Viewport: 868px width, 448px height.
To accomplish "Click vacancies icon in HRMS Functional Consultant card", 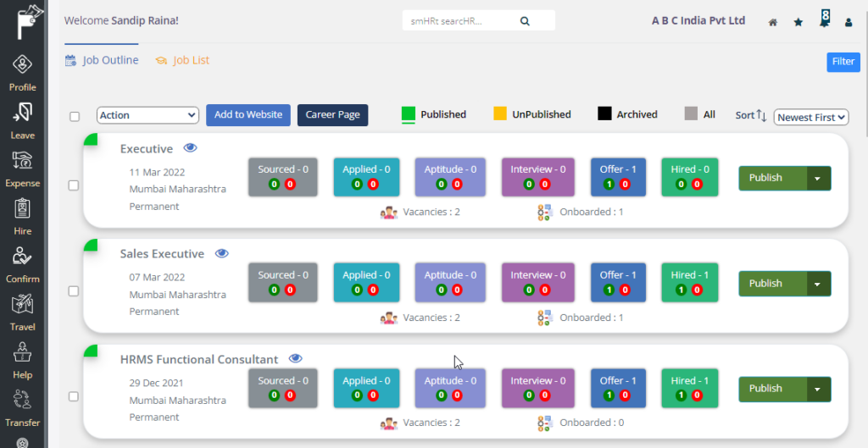I will (x=388, y=423).
